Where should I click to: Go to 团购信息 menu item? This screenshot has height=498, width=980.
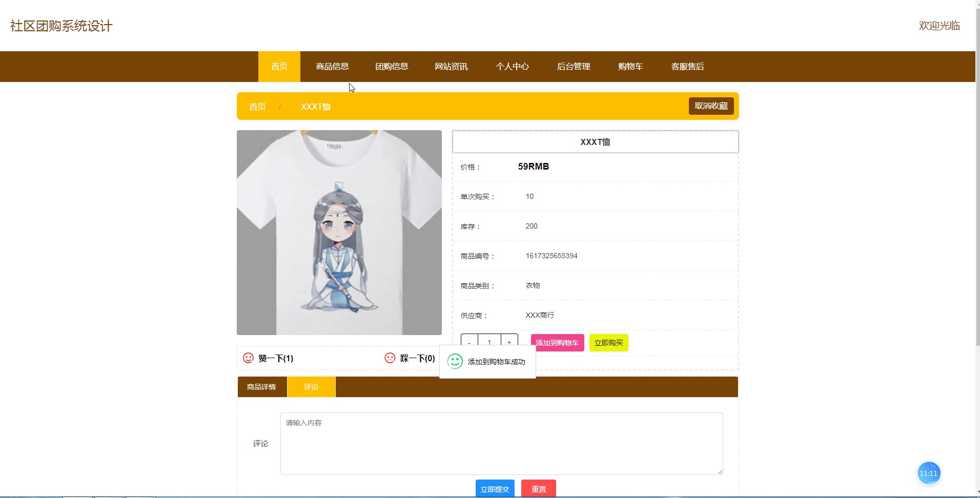(x=392, y=67)
